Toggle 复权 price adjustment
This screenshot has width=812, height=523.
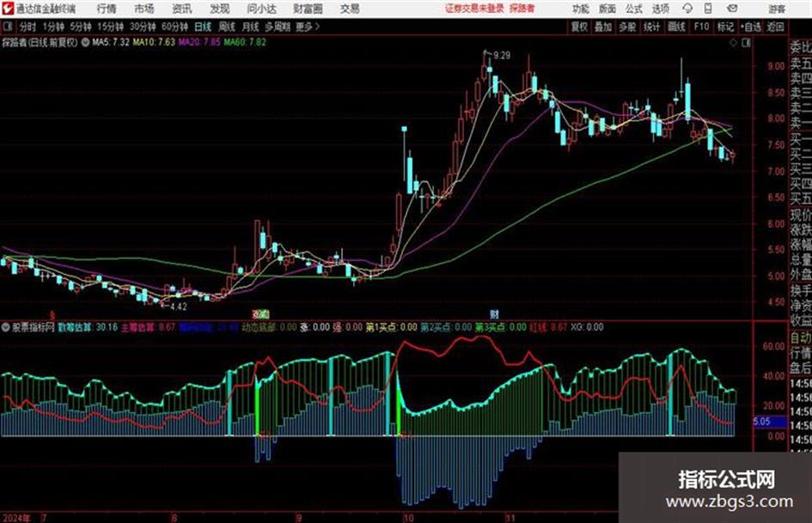[x=579, y=27]
